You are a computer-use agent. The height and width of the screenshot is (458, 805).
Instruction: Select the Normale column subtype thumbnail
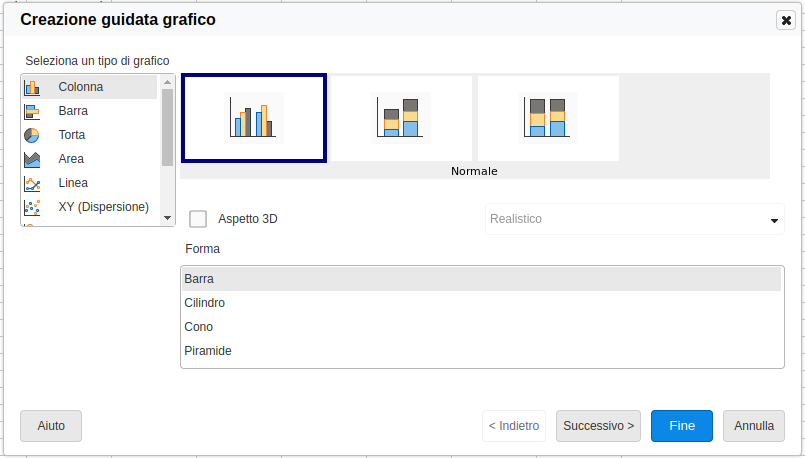pyautogui.click(x=254, y=118)
